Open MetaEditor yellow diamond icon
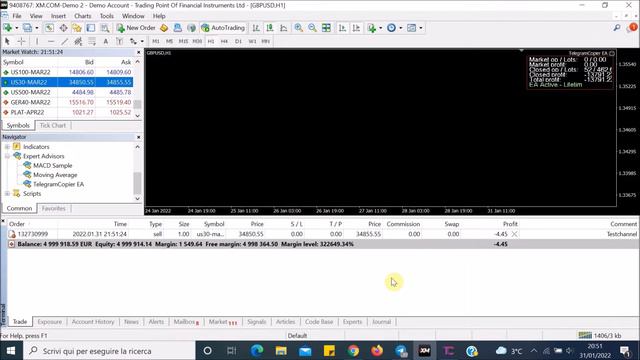 click(164, 28)
